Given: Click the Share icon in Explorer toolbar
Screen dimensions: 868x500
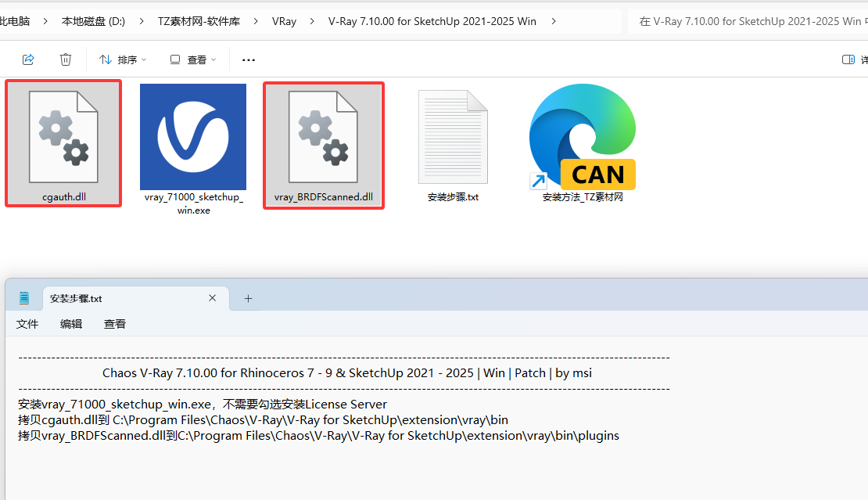Looking at the screenshot, I should tap(28, 59).
